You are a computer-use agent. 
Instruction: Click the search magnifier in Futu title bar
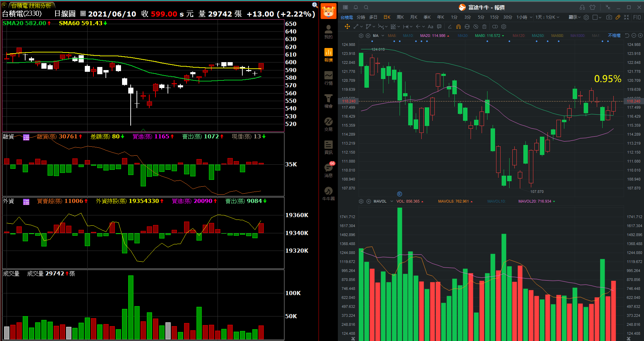[x=366, y=7]
